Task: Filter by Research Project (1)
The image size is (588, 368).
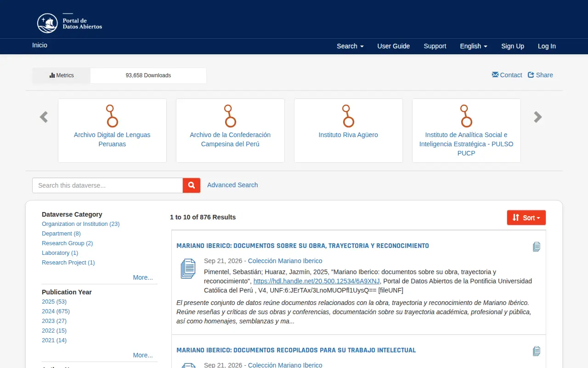Action: 68,263
